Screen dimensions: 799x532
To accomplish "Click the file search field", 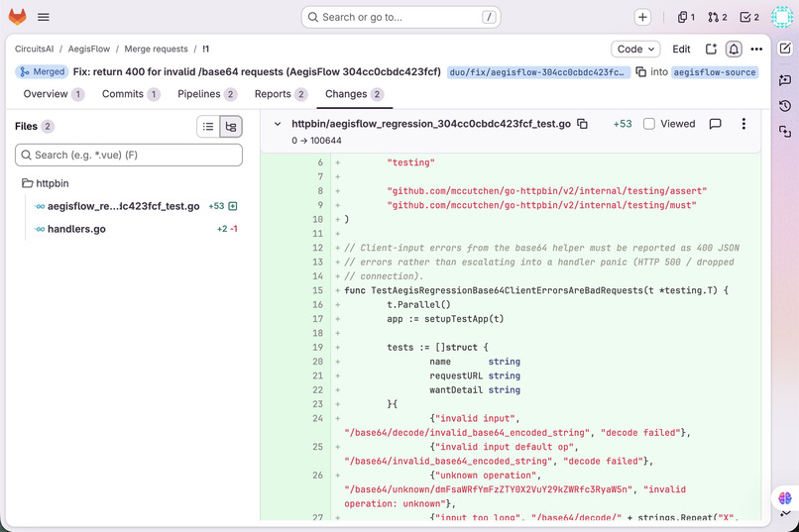I will click(129, 155).
